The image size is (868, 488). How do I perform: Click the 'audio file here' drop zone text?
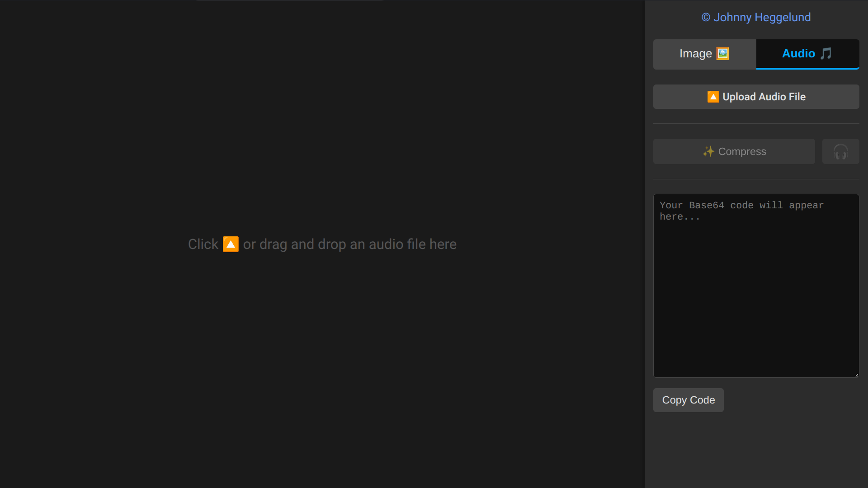click(412, 244)
